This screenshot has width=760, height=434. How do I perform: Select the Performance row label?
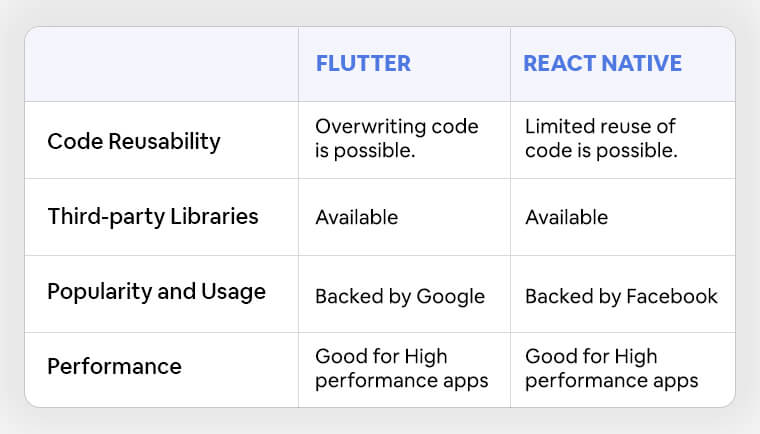(x=114, y=366)
